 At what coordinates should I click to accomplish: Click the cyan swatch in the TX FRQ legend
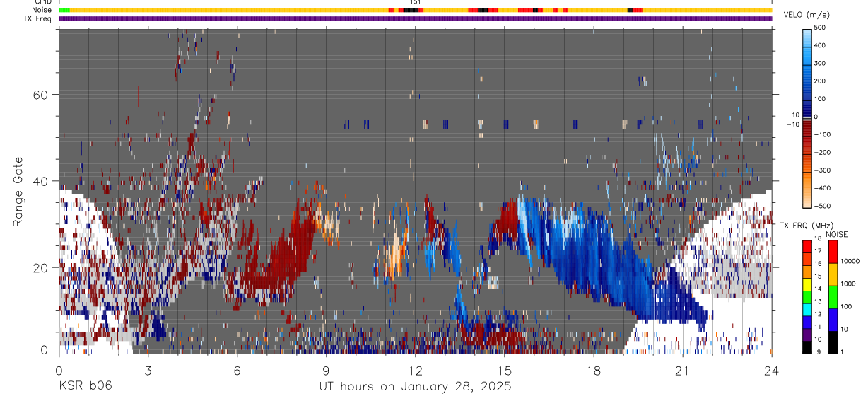point(807,309)
